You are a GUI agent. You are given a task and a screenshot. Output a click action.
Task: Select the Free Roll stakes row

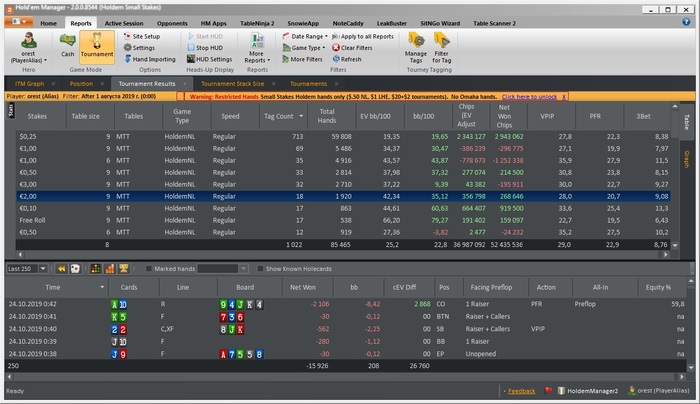click(343, 220)
